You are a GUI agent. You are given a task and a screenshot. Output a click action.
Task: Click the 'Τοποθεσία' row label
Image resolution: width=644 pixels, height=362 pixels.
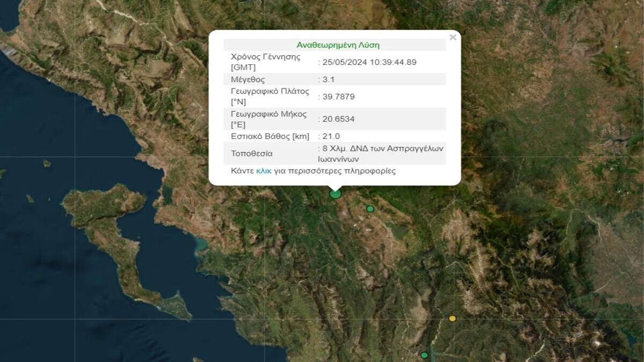pos(252,153)
